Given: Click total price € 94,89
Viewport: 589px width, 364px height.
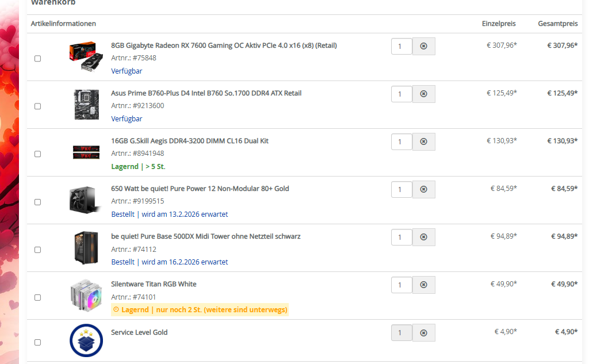Looking at the screenshot, I should tap(564, 236).
